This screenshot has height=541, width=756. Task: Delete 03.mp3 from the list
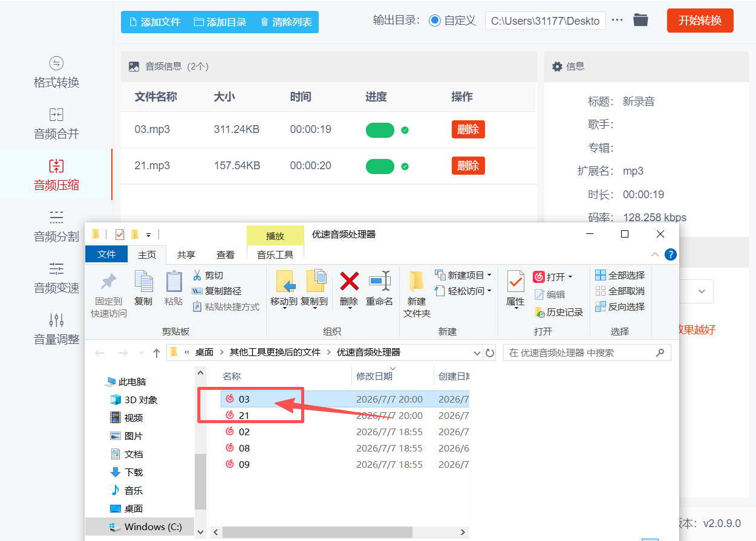tap(468, 129)
